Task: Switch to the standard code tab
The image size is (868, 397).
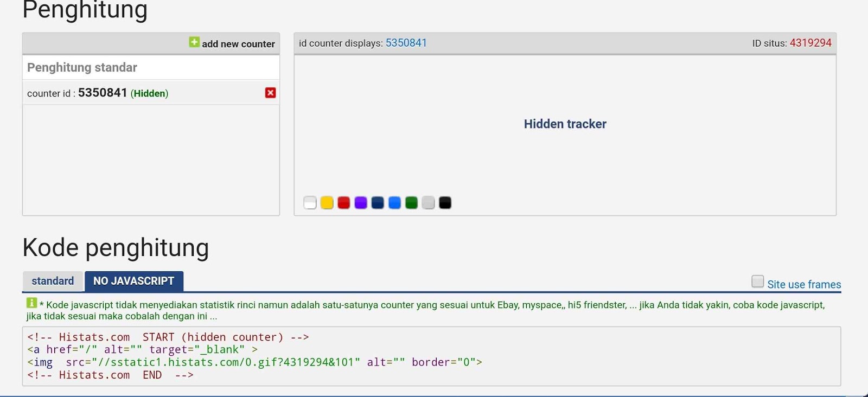Action: tap(53, 281)
